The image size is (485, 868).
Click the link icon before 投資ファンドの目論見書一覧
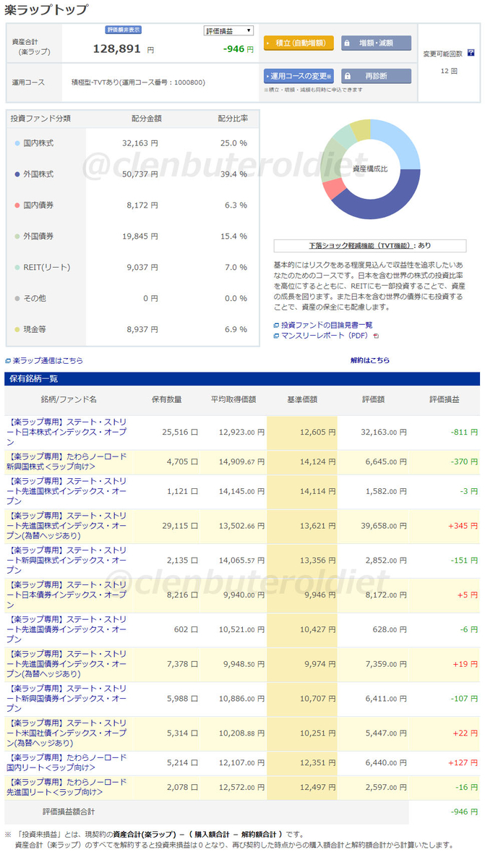pyautogui.click(x=276, y=325)
